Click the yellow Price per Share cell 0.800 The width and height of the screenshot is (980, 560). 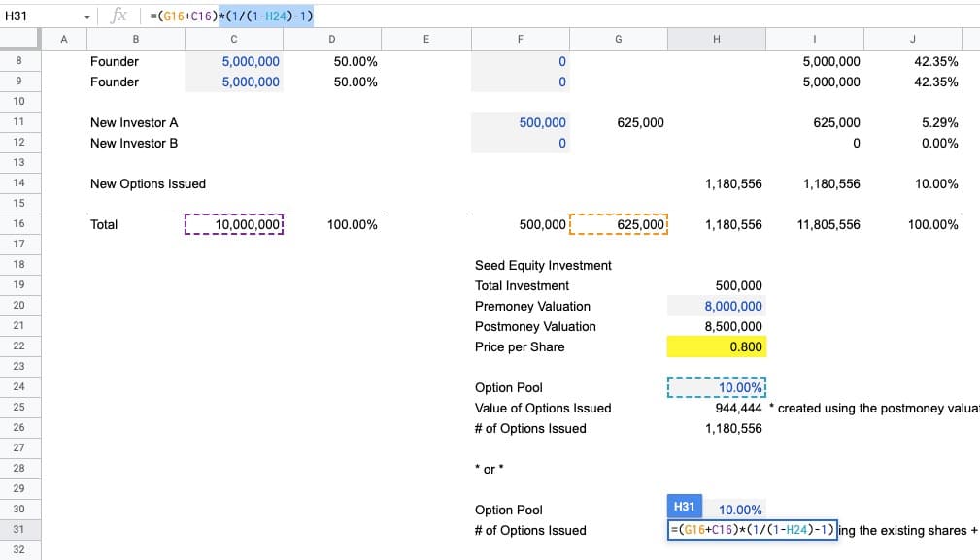[716, 347]
